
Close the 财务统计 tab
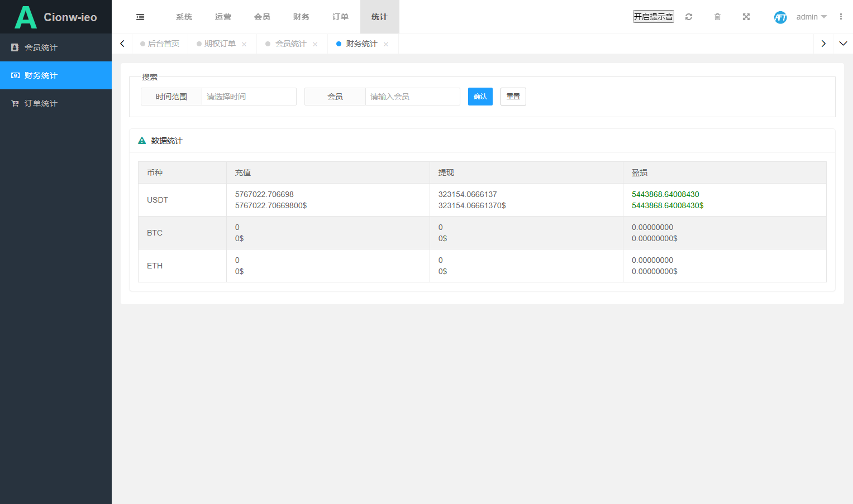[386, 44]
